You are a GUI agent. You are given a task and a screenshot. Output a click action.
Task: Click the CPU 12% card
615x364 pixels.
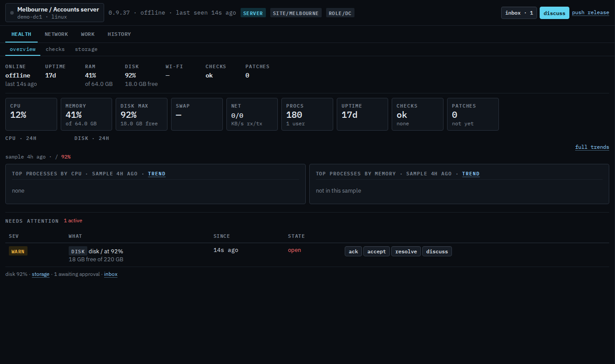coord(31,114)
